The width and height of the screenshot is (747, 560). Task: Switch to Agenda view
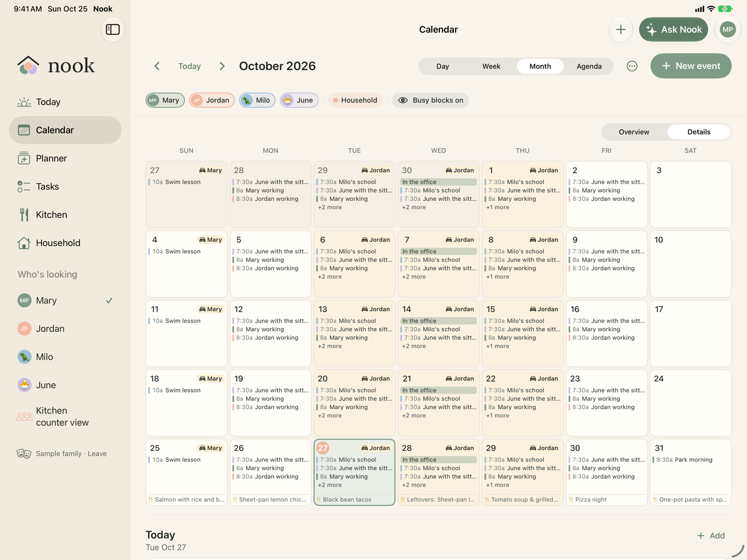click(x=589, y=66)
